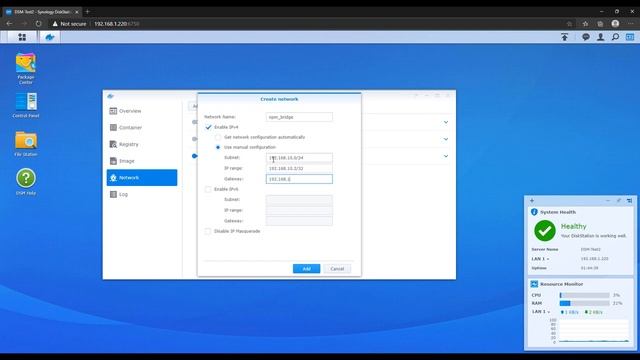Click the upload queue icon in DSM taskbar
This screenshot has width=640, height=360.
point(564,37)
